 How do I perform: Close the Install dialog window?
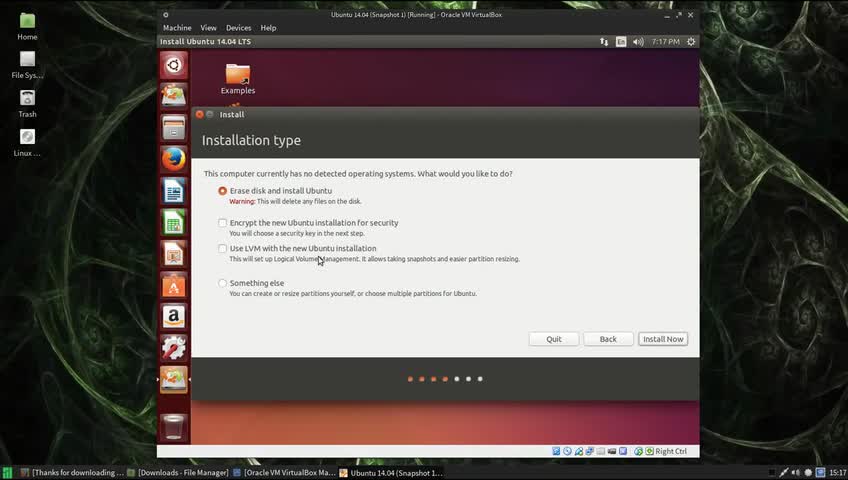[x=200, y=115]
